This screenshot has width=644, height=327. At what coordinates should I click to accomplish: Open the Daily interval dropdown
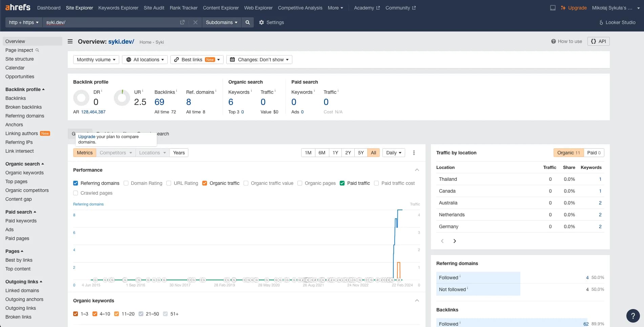coord(394,153)
